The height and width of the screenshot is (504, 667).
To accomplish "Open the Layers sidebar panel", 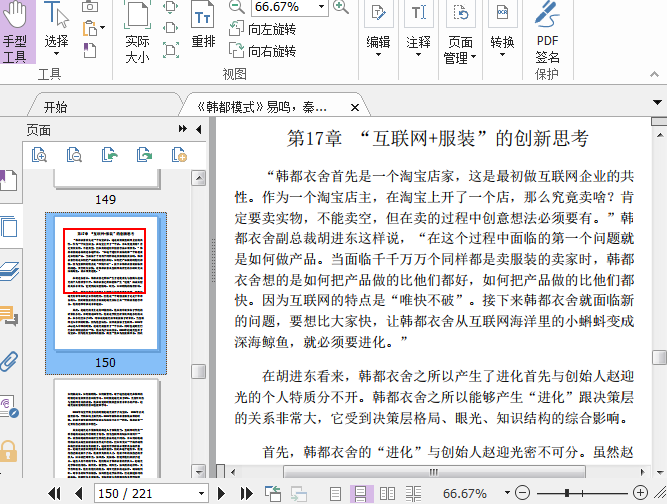I will pos(9,271).
